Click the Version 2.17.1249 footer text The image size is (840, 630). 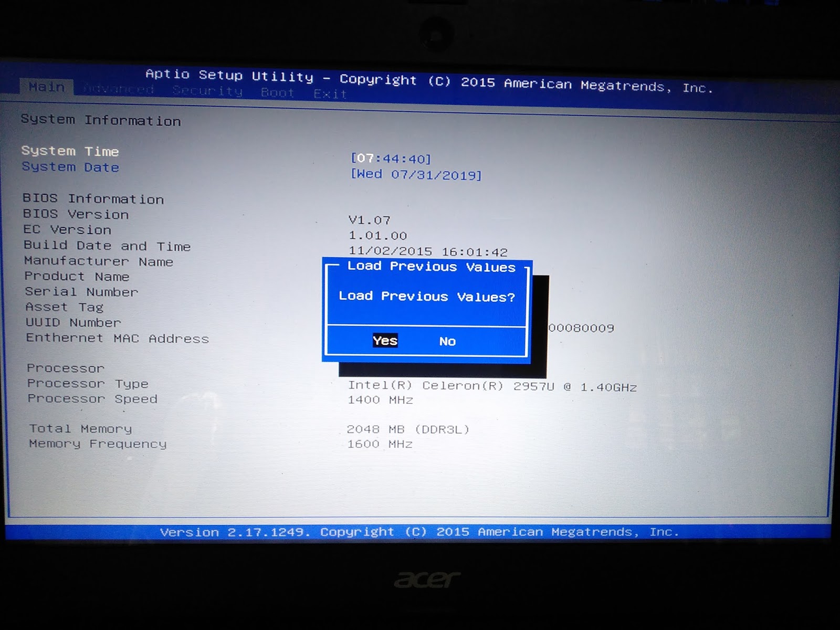(419, 532)
